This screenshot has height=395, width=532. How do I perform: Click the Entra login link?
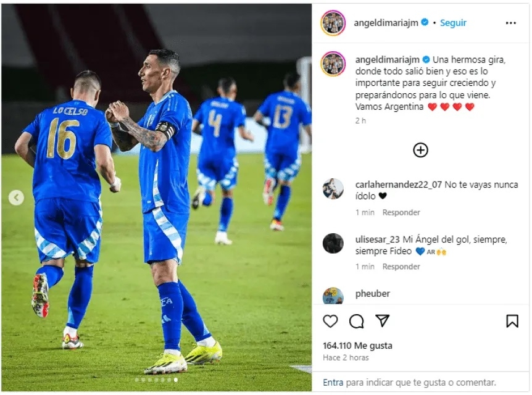coord(333,383)
